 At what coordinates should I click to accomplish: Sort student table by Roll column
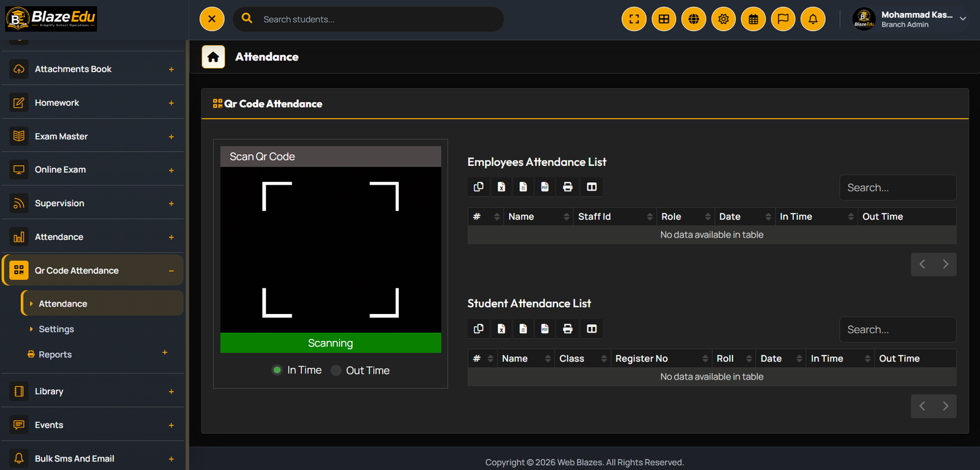tap(733, 359)
